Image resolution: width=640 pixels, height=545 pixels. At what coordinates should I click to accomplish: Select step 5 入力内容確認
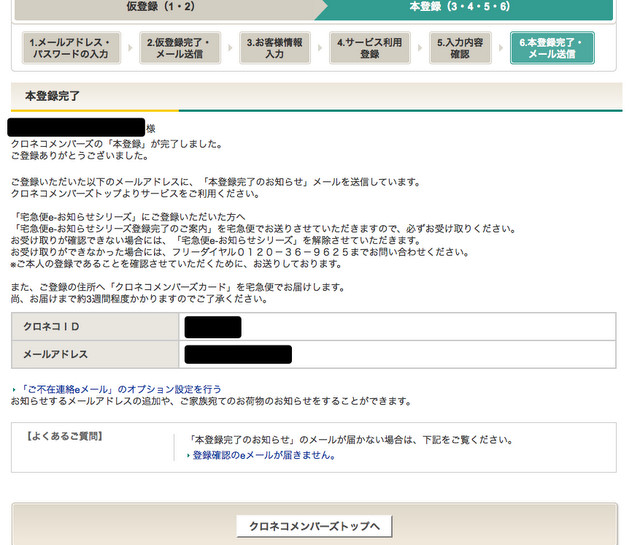460,48
